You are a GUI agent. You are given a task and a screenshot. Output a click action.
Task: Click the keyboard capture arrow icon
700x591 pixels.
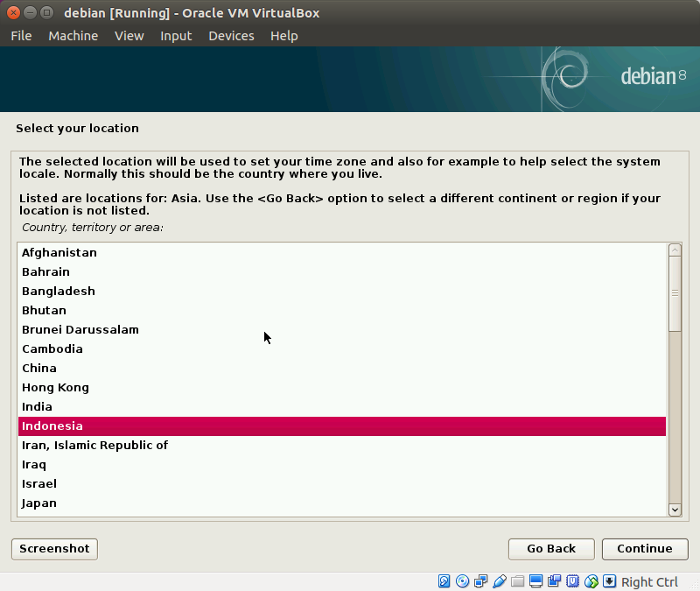(x=609, y=581)
